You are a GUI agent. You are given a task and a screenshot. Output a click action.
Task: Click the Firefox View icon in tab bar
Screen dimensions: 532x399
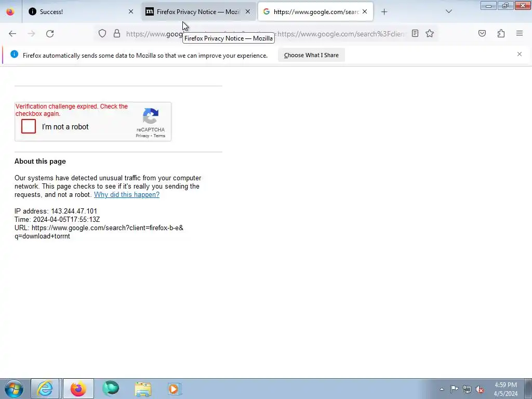coord(10,11)
